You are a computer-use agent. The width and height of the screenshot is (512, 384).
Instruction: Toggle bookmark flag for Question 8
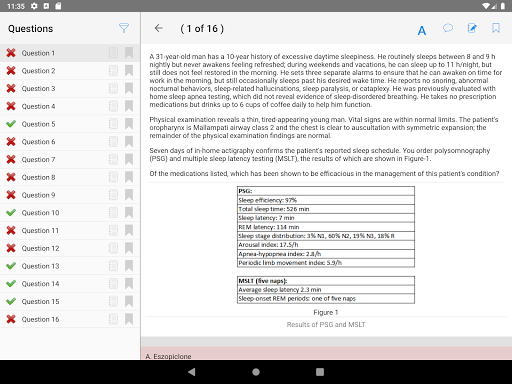click(129, 177)
